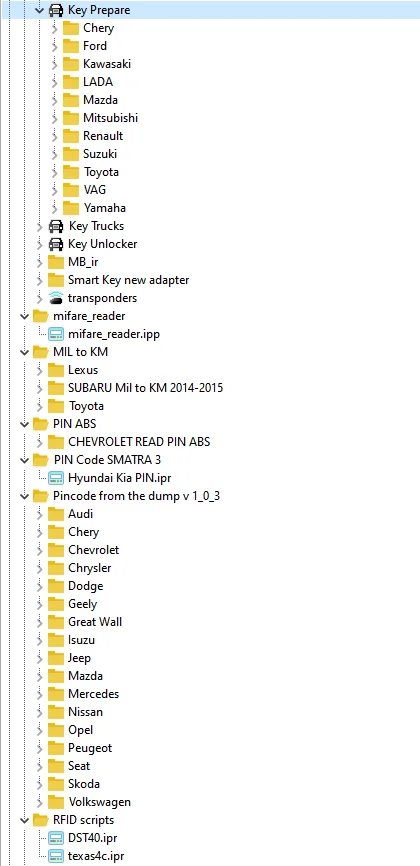Image resolution: width=420 pixels, height=866 pixels.
Task: Select the MB_ir folder entry
Action: (x=83, y=262)
